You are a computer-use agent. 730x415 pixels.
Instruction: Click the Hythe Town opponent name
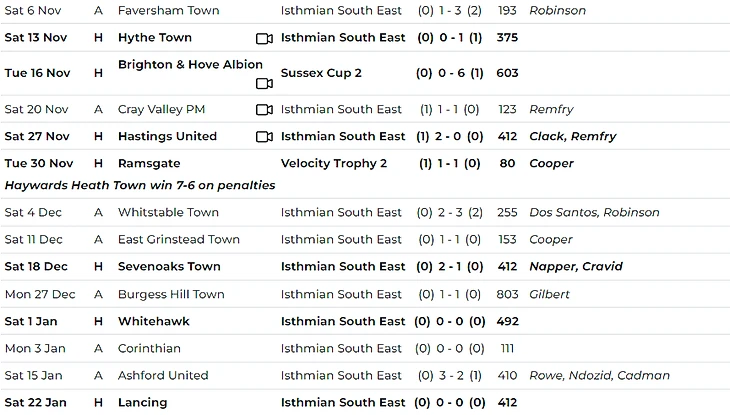(x=154, y=38)
